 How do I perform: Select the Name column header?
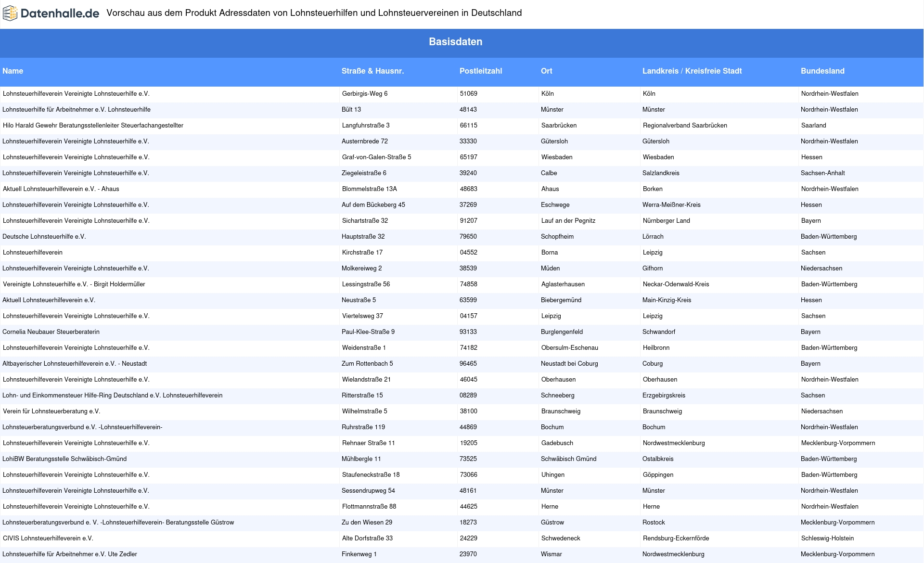[13, 71]
